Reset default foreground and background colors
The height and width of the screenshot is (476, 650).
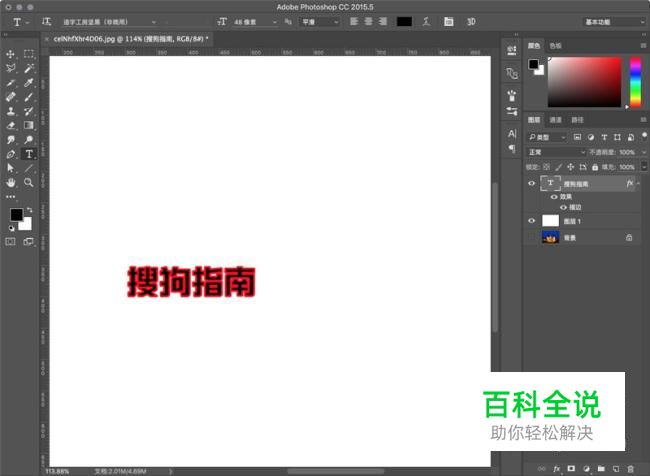coord(12,228)
